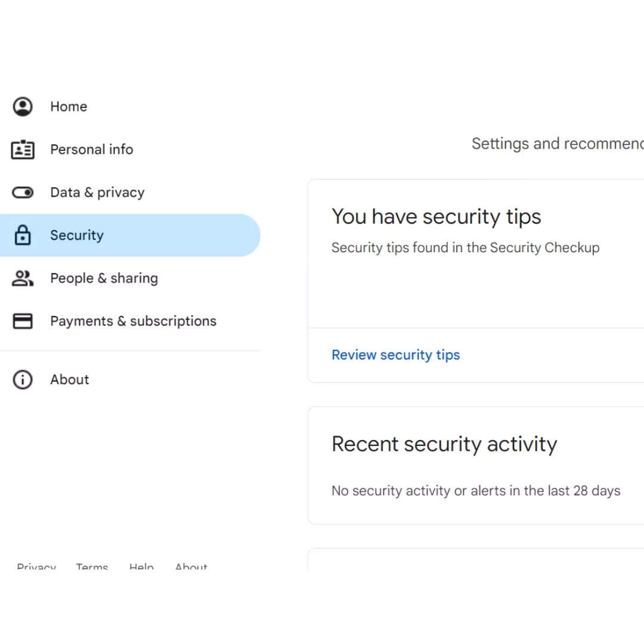Open Payments & subscriptions page
The image size is (644, 644).
tap(130, 321)
